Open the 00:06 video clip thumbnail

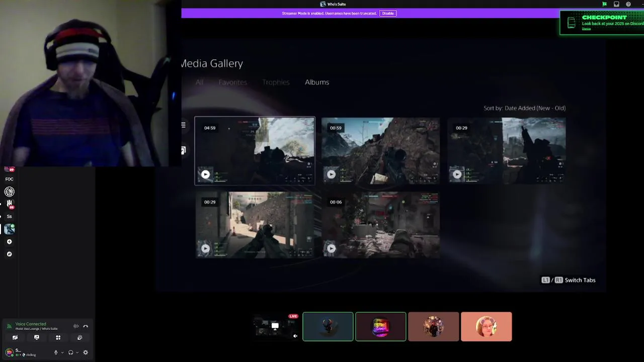coord(381,225)
